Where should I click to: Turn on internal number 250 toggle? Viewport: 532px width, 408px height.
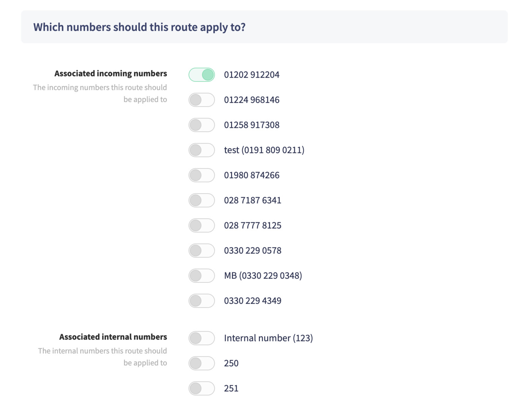tap(201, 363)
